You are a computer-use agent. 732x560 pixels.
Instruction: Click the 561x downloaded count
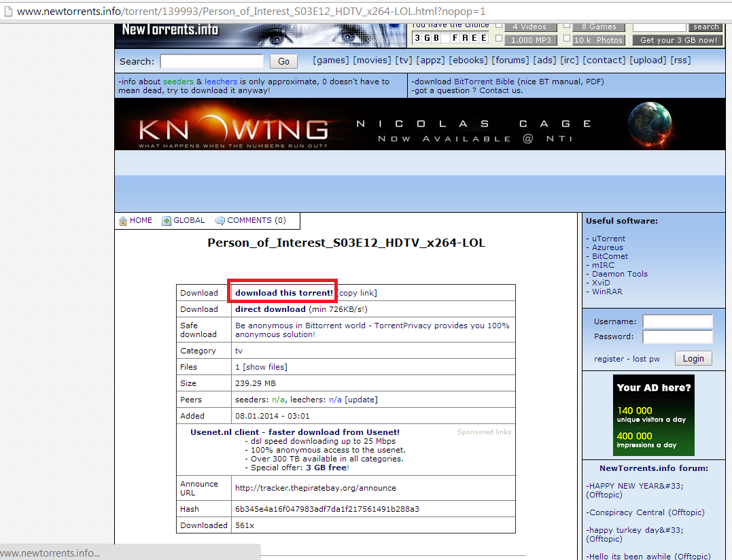pos(245,525)
